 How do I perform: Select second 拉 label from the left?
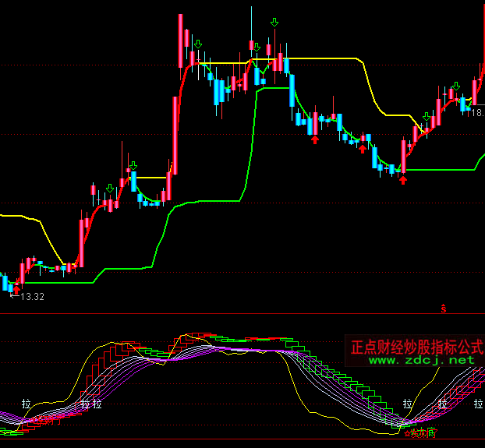coord(85,404)
